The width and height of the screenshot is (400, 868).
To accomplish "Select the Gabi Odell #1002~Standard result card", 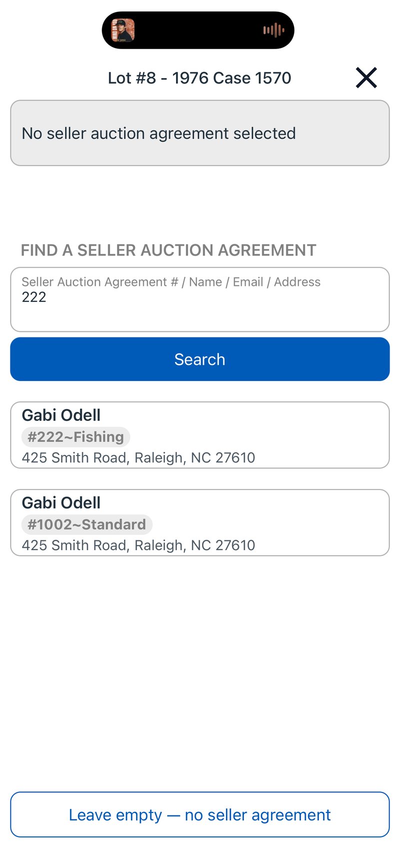I will tap(200, 523).
